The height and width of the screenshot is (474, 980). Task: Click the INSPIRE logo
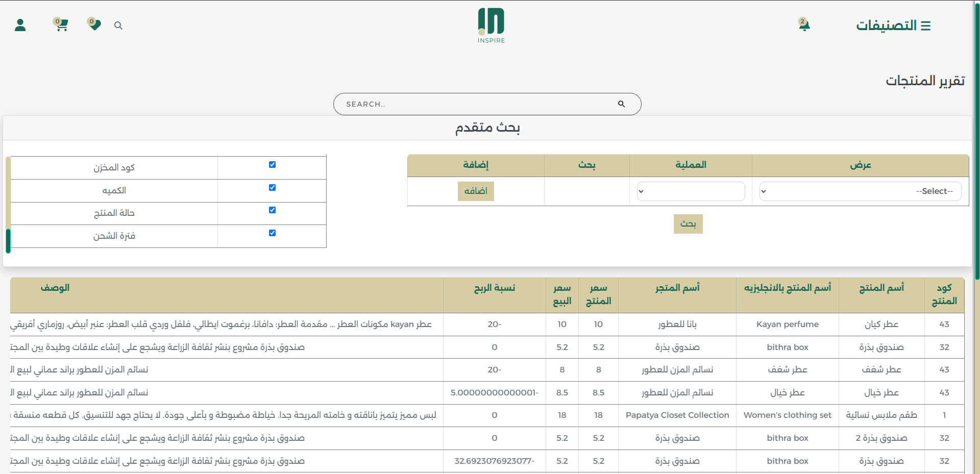pos(491,26)
